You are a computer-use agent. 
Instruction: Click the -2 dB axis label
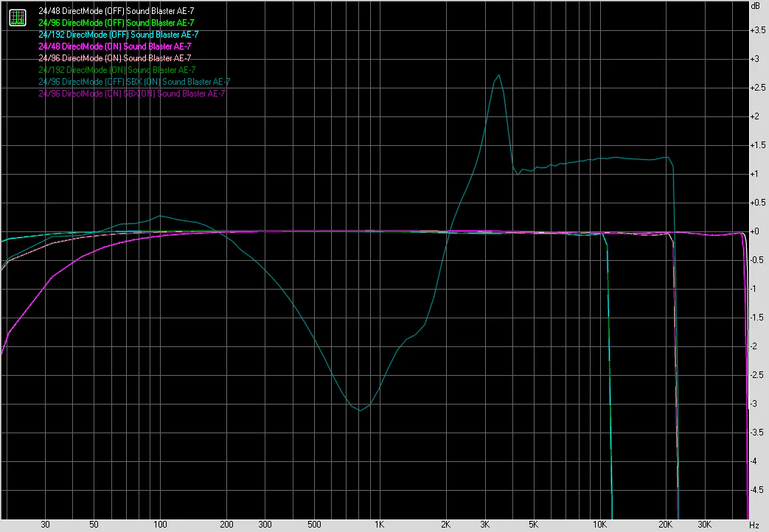tap(754, 346)
